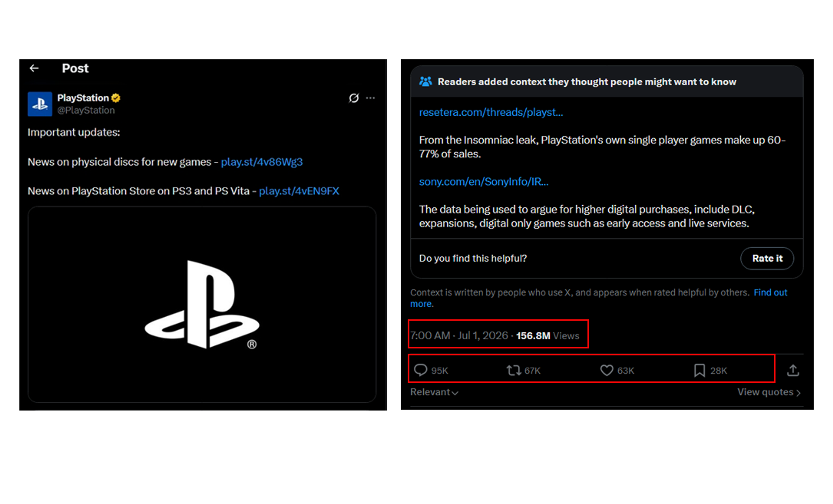This screenshot has width=833, height=504.
Task: Open PlayStation profile avatar
Action: [40, 104]
